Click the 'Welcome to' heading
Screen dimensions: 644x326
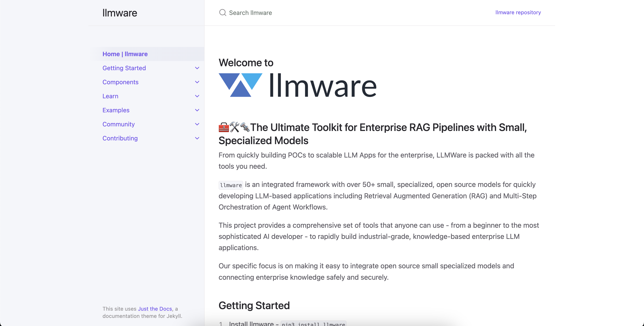246,63
